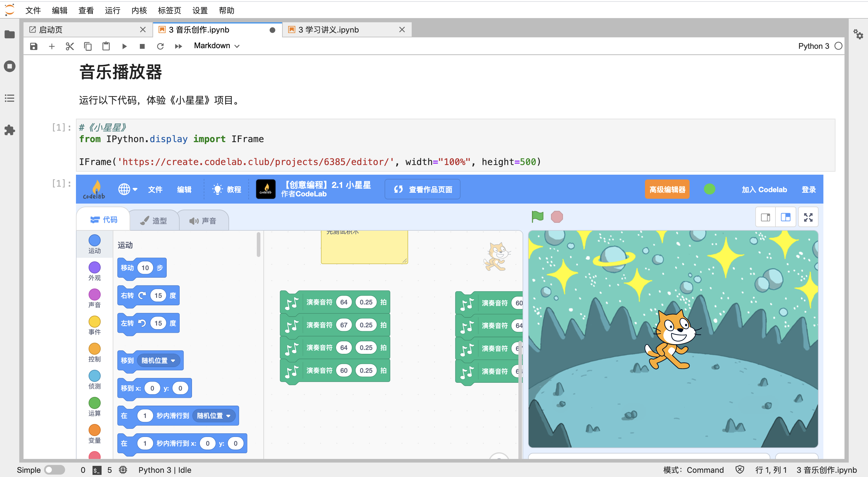868x477 pixels.
Task: Select the magenta 声音 block category
Action: tap(94, 298)
